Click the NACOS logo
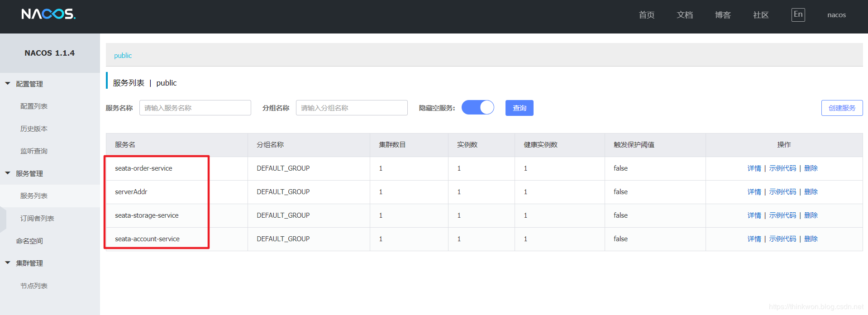The image size is (868, 315). (x=48, y=14)
